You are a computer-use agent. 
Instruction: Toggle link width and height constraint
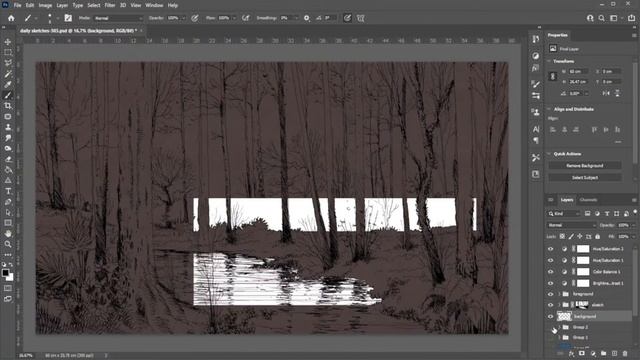click(x=553, y=76)
